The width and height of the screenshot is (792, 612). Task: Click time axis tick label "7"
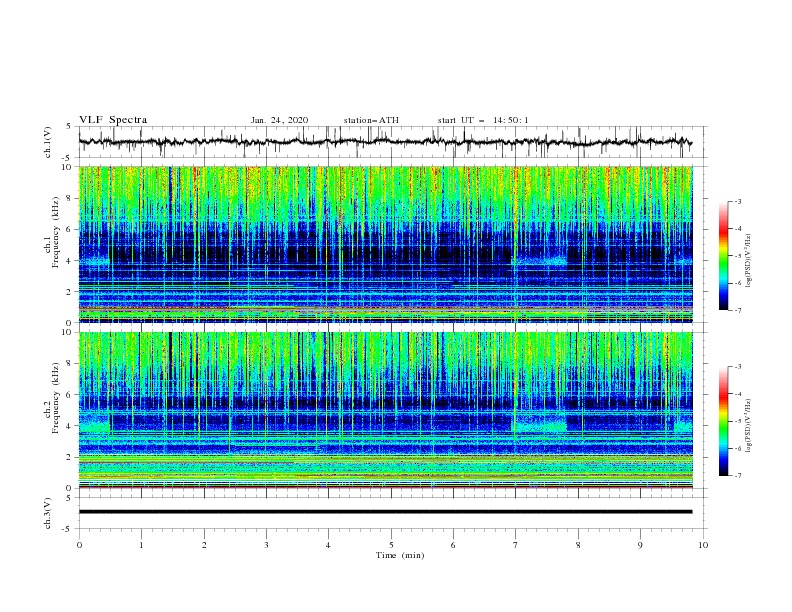coord(515,545)
